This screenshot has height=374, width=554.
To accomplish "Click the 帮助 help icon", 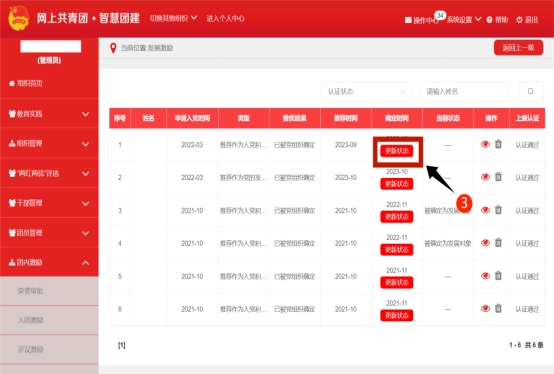I will tap(489, 20).
